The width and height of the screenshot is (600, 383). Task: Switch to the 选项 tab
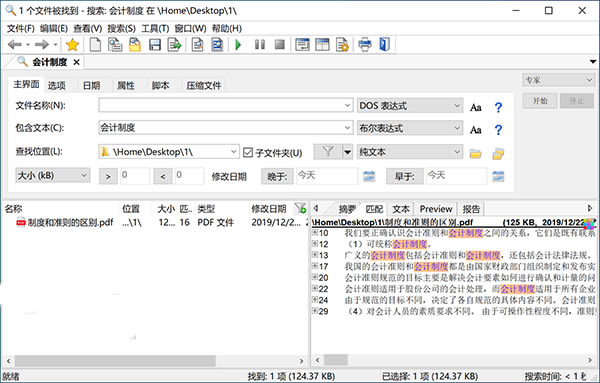click(x=57, y=85)
